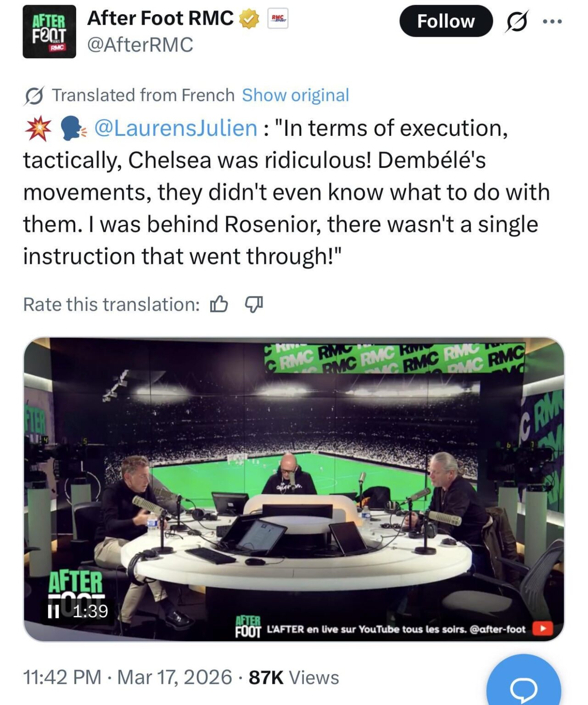Give the translation a thumbs up
The width and height of the screenshot is (588, 705).
click(220, 304)
